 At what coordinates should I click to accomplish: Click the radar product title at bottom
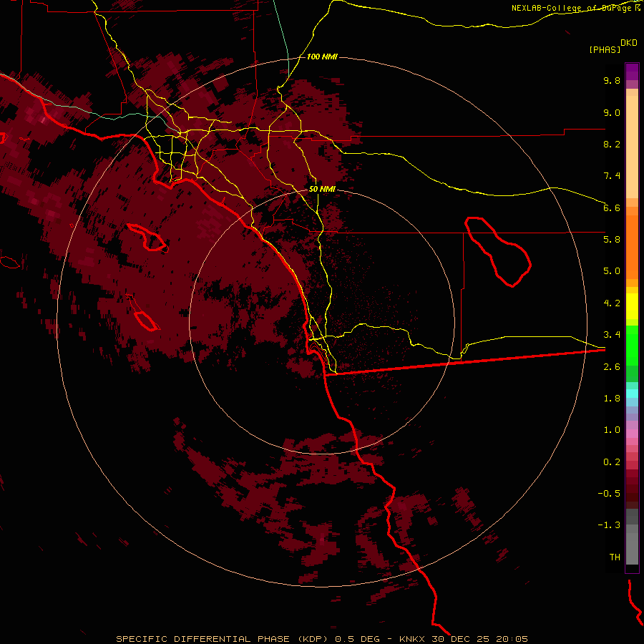click(321, 639)
